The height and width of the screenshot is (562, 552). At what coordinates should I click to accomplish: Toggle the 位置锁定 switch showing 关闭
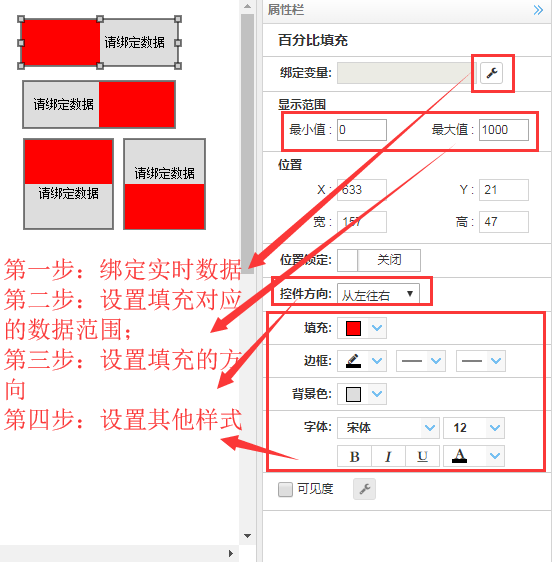[x=379, y=260]
